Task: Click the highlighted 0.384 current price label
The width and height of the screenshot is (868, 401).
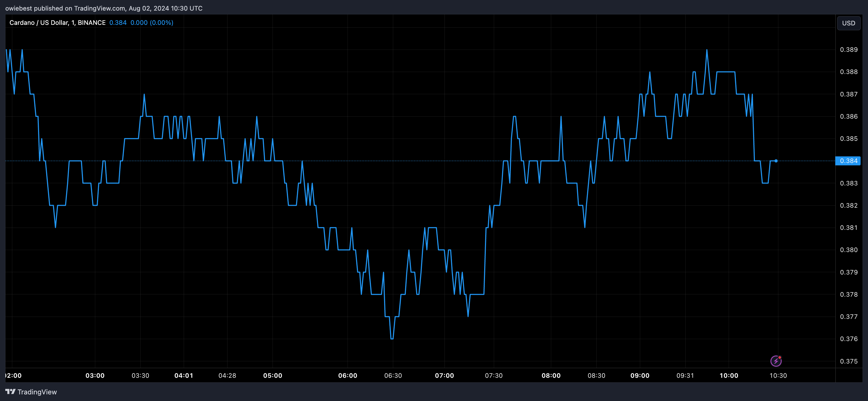Action: pos(848,161)
